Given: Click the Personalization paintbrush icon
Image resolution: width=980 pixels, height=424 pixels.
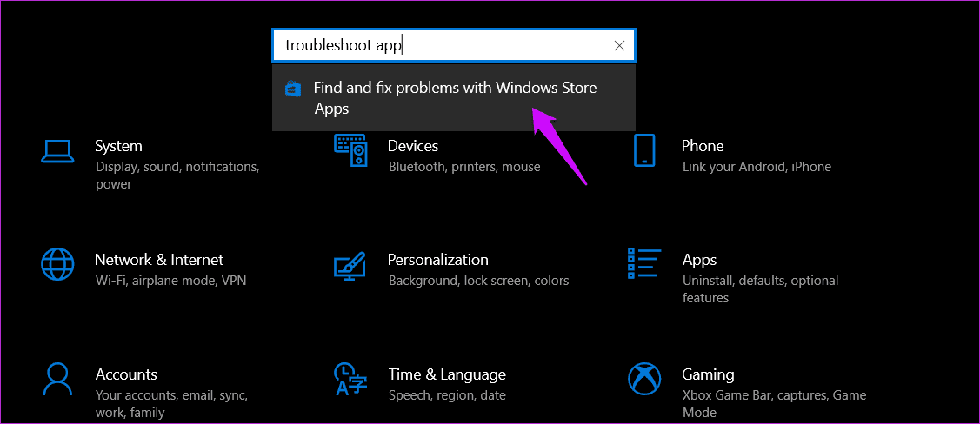Looking at the screenshot, I should [x=351, y=264].
